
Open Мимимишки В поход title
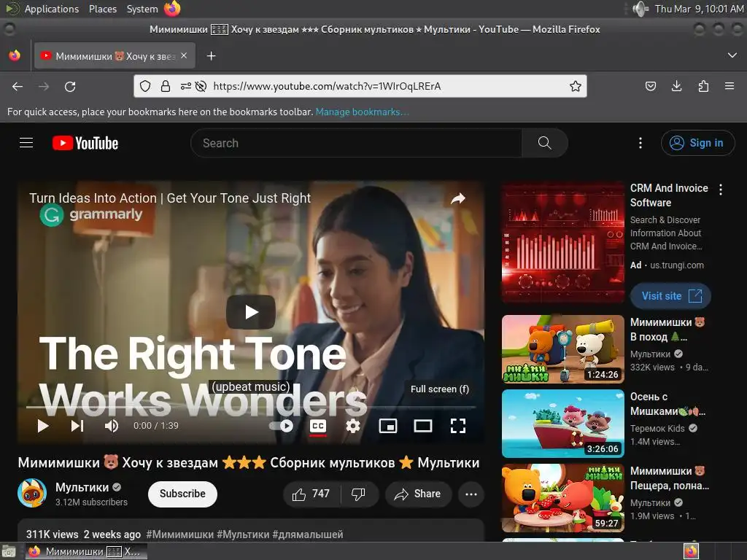(x=667, y=330)
